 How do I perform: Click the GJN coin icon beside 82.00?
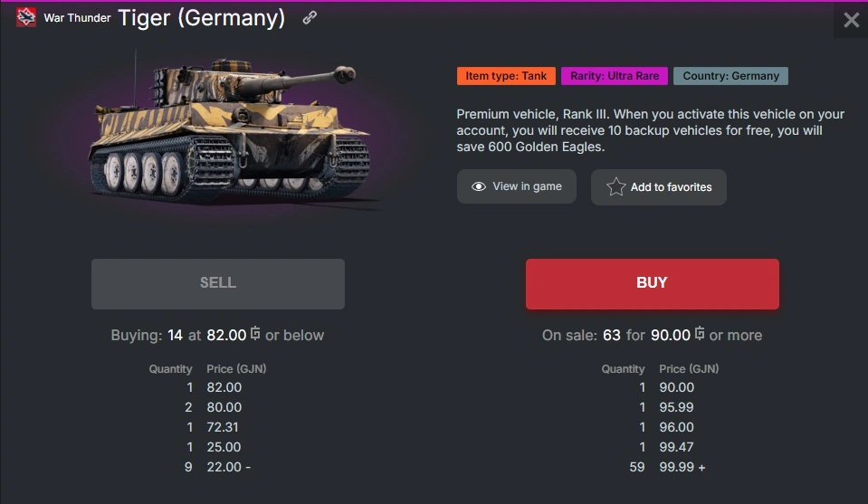click(255, 335)
